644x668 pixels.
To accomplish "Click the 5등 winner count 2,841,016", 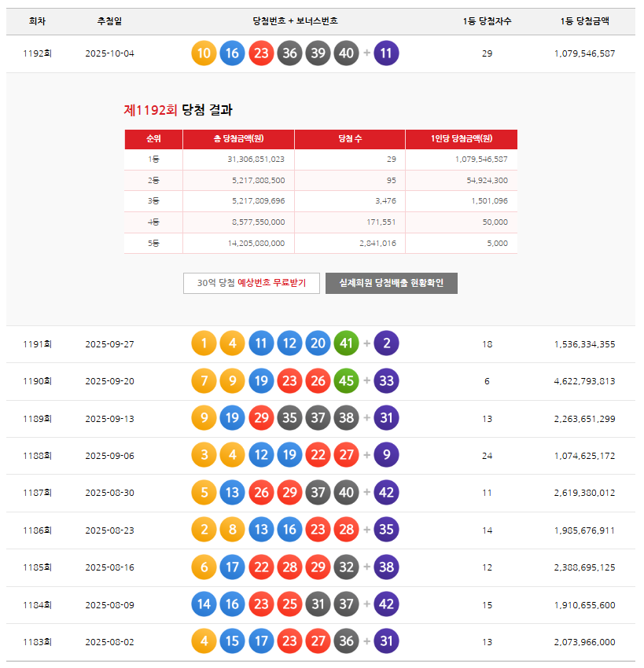I will tap(377, 244).
